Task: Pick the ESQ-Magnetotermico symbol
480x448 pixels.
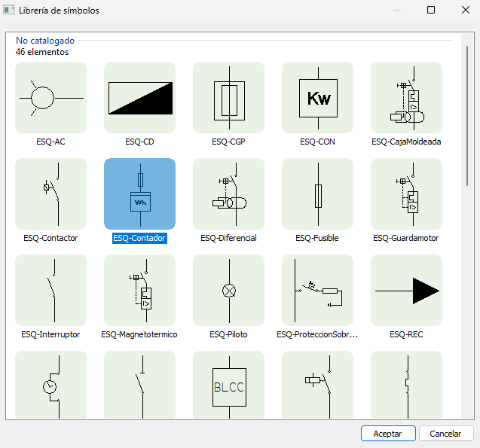Action: [x=140, y=290]
